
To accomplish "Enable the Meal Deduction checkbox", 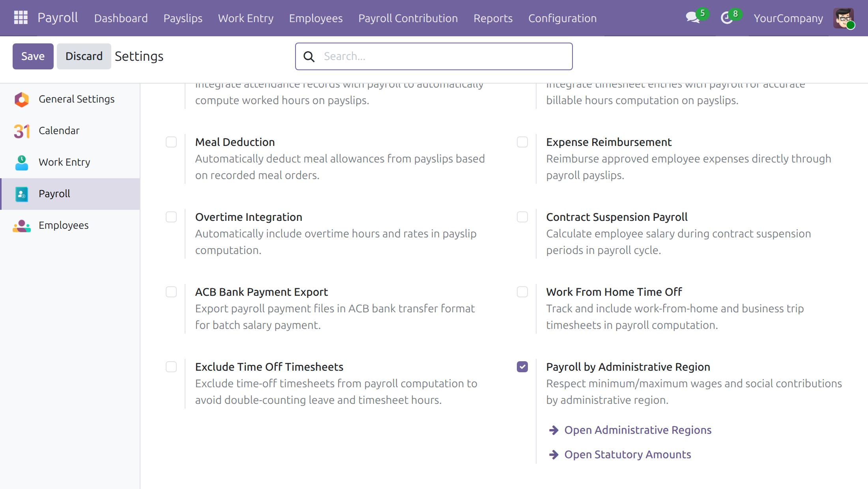I will tap(171, 142).
